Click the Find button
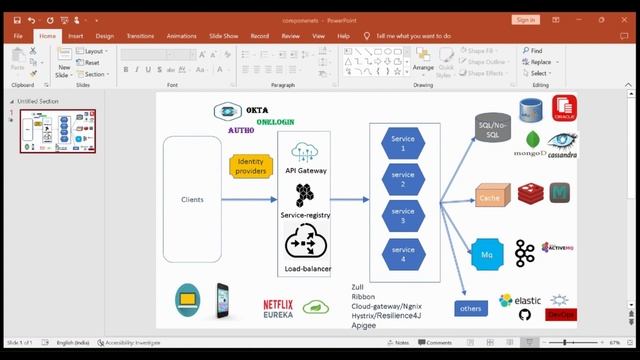Viewport: 640px width, 360px height. 532,51
